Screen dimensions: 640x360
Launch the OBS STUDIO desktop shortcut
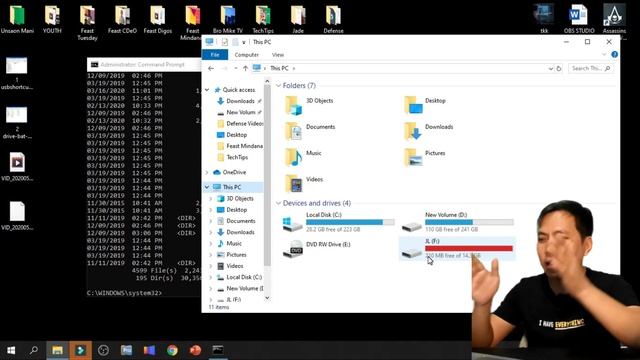tap(579, 19)
